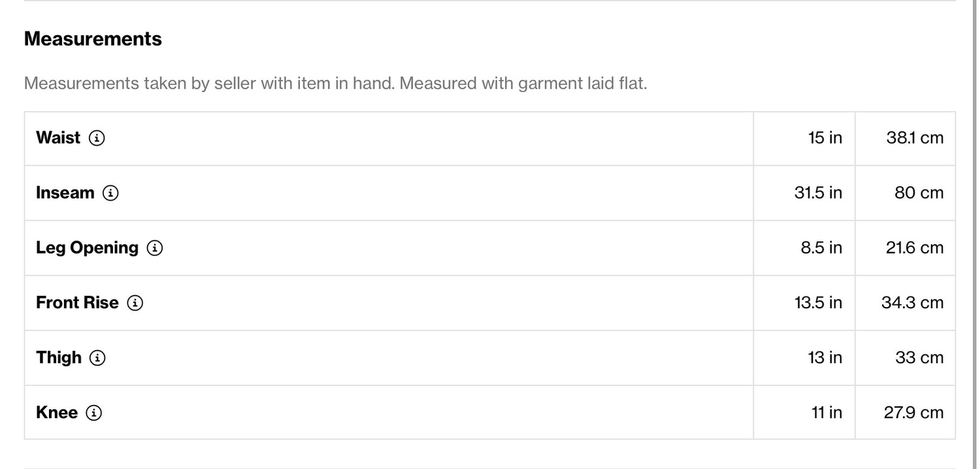Click the Knee row label
This screenshot has height=469, width=980.
(x=57, y=412)
